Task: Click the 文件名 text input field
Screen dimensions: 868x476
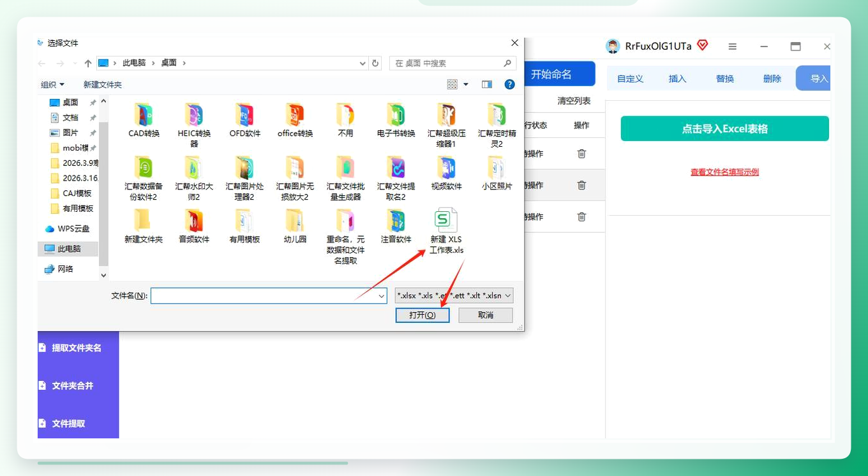Action: tap(264, 295)
